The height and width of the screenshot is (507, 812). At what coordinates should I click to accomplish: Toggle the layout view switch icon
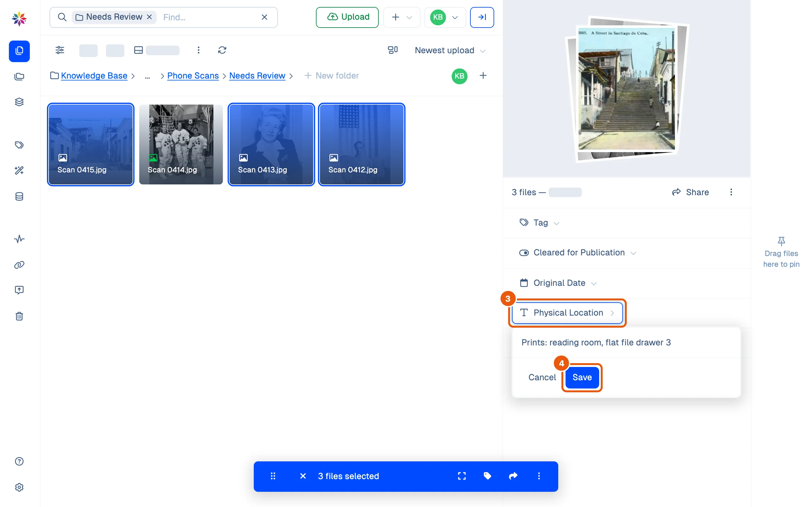(x=393, y=50)
